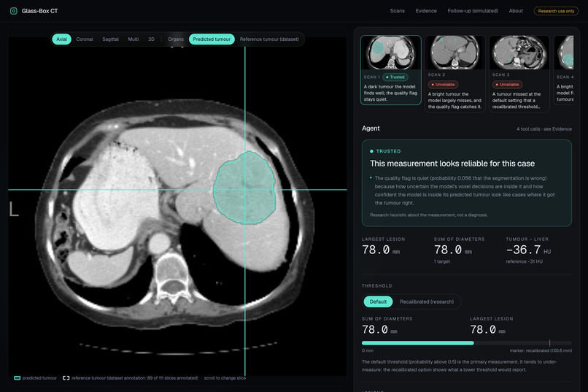The height and width of the screenshot is (392, 588).
Task: Select the Recalibrated (research) threshold option
Action: pyautogui.click(x=427, y=301)
